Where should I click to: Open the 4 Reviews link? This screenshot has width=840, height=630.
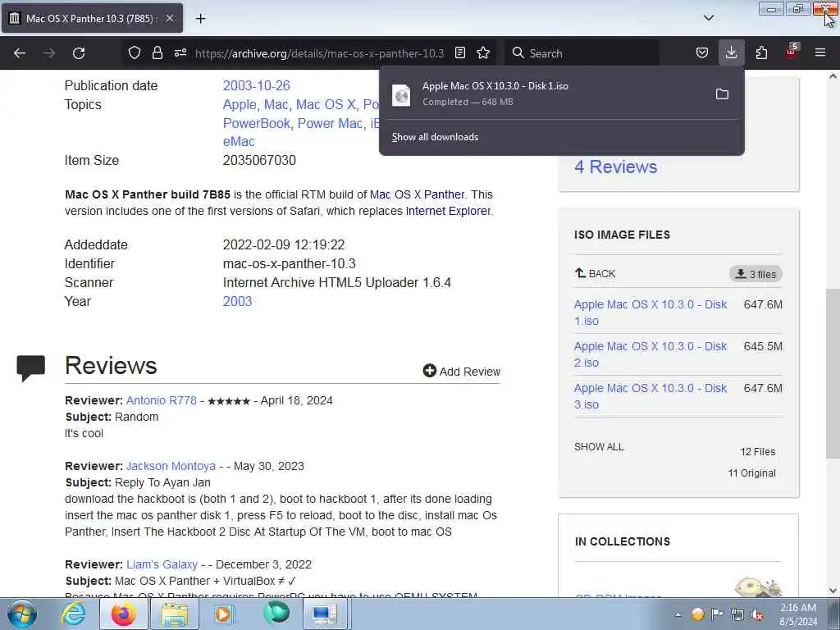(x=615, y=167)
